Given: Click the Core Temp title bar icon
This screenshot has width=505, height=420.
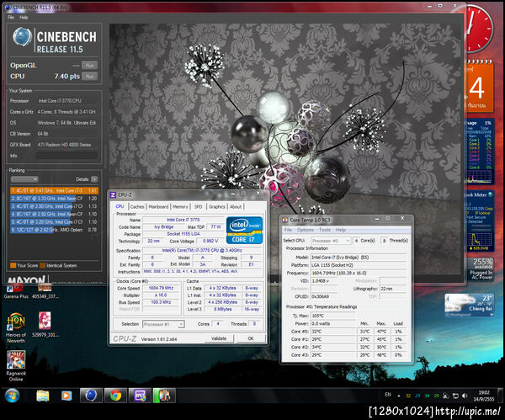Looking at the screenshot, I should [285, 220].
